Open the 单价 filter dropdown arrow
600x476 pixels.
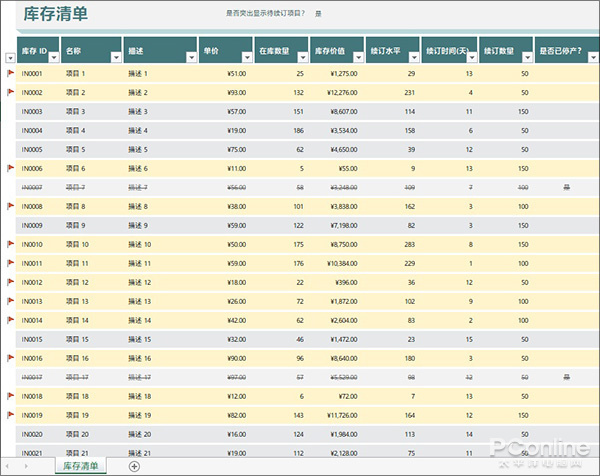(245, 59)
